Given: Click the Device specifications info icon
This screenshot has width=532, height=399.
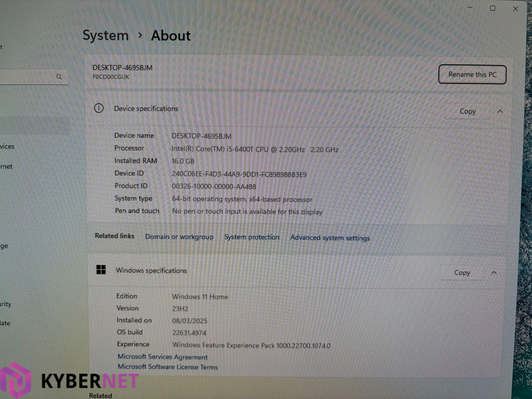Looking at the screenshot, I should tap(99, 108).
